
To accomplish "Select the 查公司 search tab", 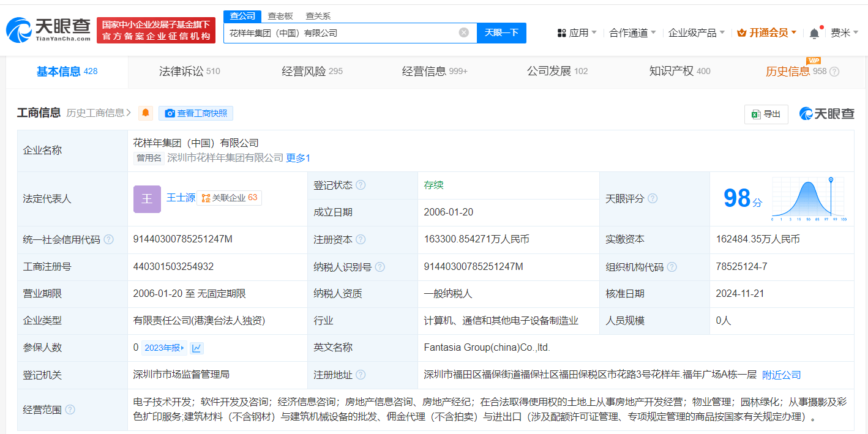I will pyautogui.click(x=242, y=16).
